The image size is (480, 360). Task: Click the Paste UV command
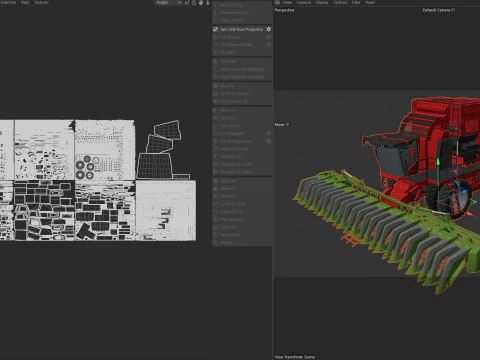pos(242,189)
